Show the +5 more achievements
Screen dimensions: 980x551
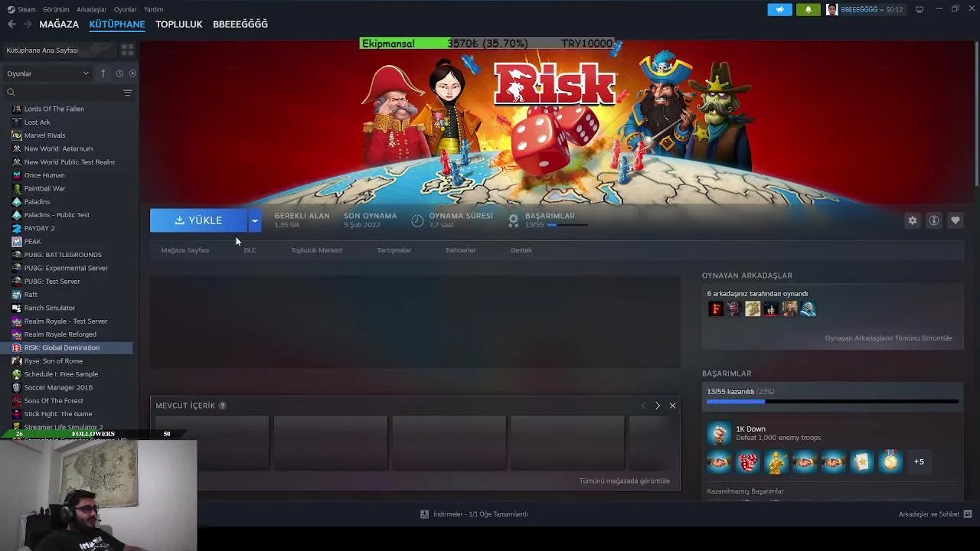919,461
